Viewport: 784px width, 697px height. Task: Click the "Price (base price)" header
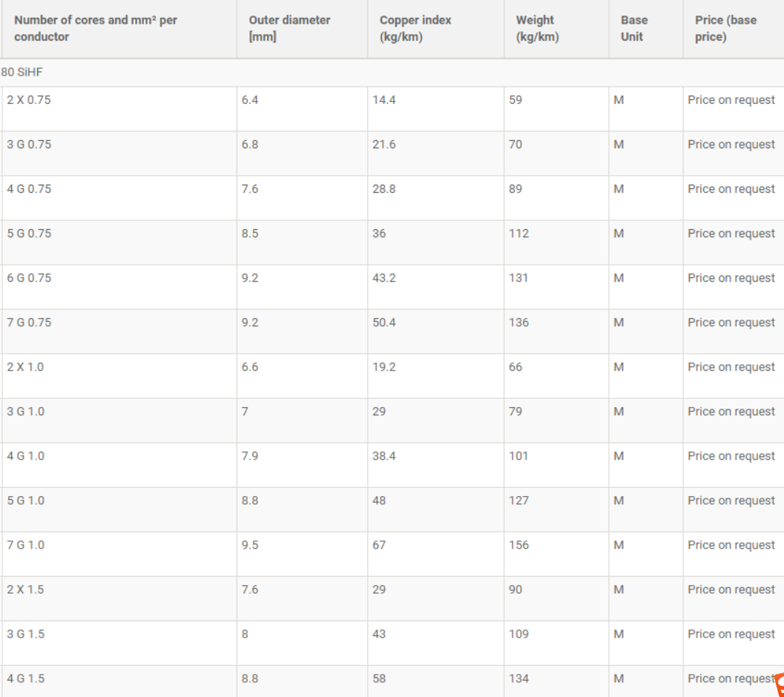(x=725, y=28)
